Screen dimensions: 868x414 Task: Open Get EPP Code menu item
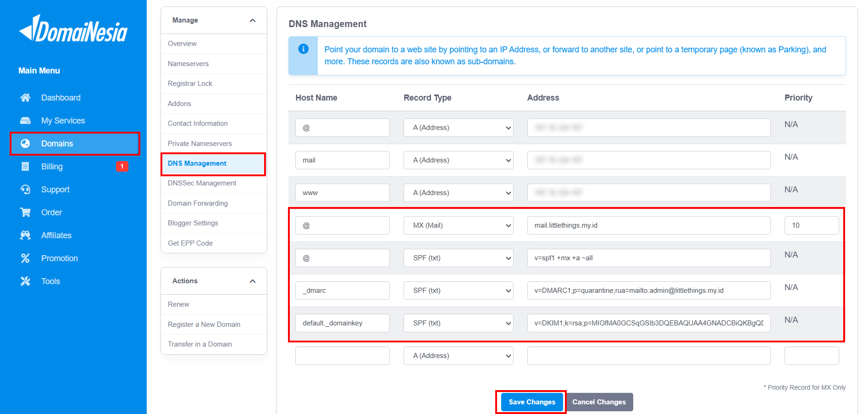click(x=190, y=243)
